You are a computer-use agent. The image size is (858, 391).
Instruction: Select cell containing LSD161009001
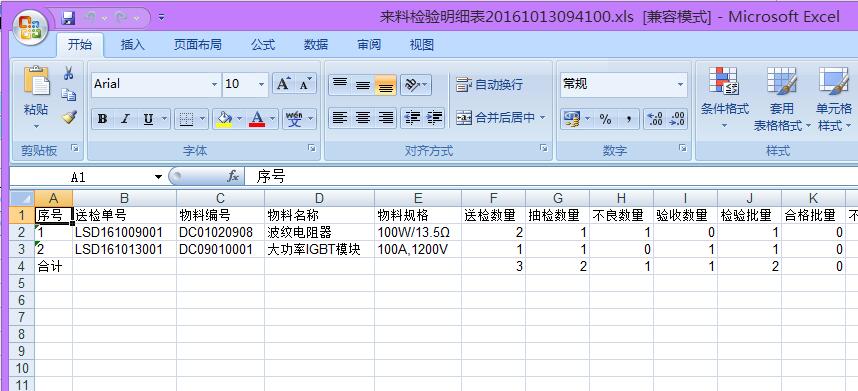click(x=124, y=232)
